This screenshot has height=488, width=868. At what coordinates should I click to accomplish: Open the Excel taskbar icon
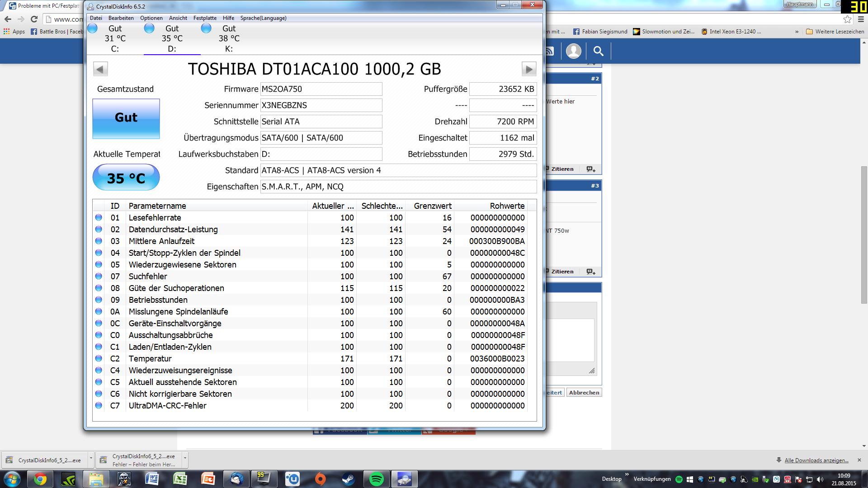tap(180, 479)
